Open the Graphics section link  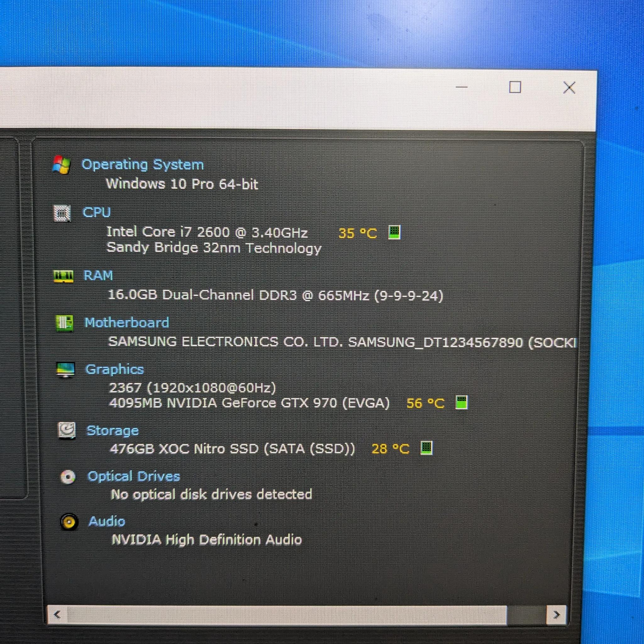[x=115, y=370]
